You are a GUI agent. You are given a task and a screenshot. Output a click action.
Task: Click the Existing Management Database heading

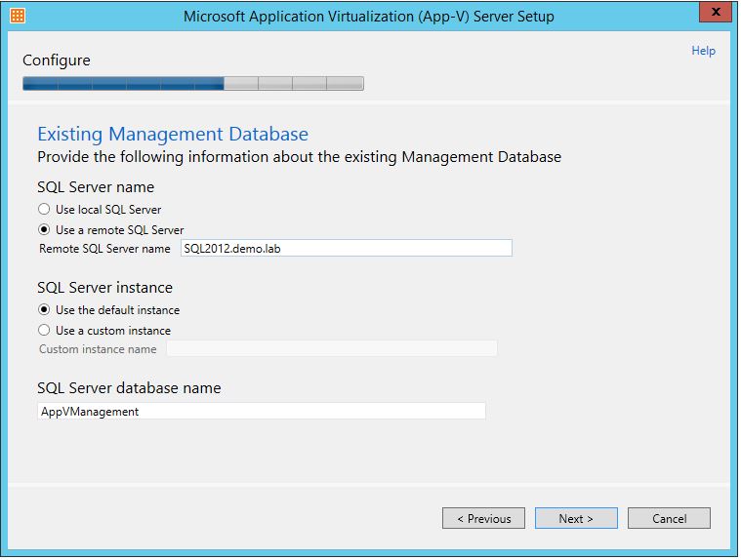[x=173, y=134]
